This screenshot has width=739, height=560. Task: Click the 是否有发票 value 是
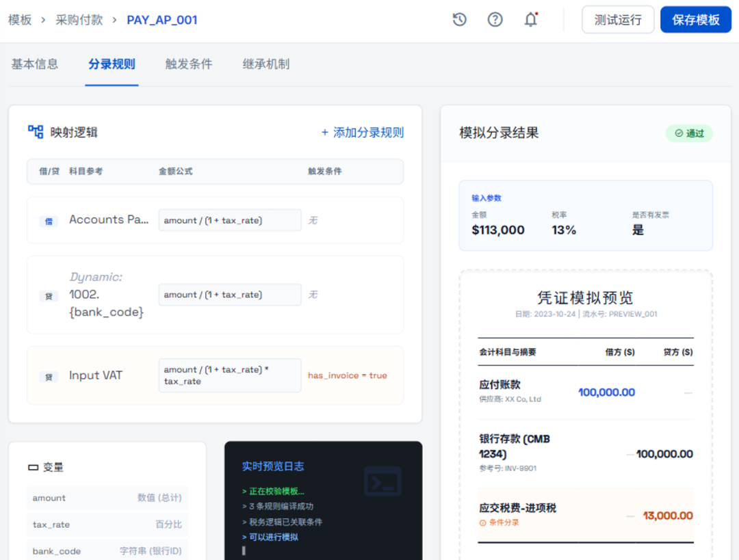[638, 230]
